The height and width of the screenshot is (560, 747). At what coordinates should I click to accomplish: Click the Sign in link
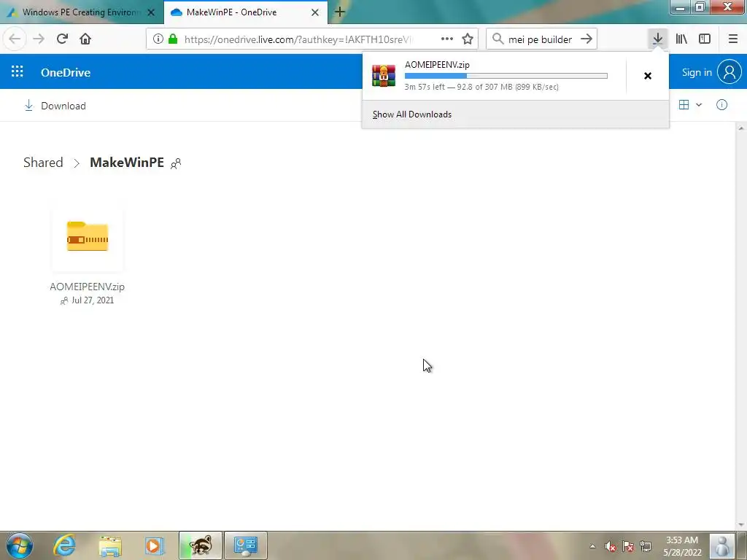697,72
